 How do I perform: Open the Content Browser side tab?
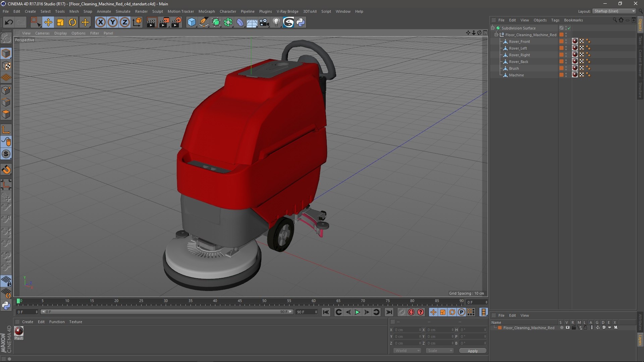[x=640, y=63]
